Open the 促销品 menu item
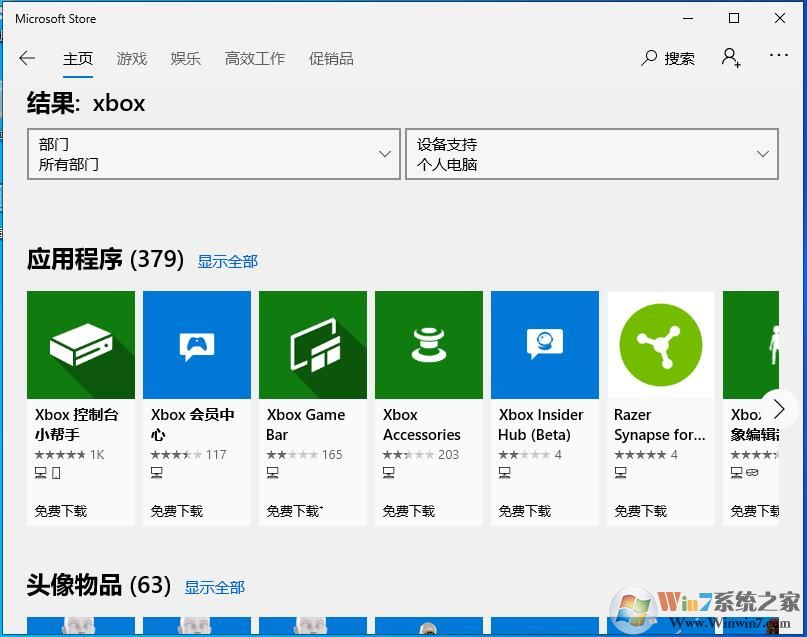Screen dimensions: 807x637 pos(331,58)
